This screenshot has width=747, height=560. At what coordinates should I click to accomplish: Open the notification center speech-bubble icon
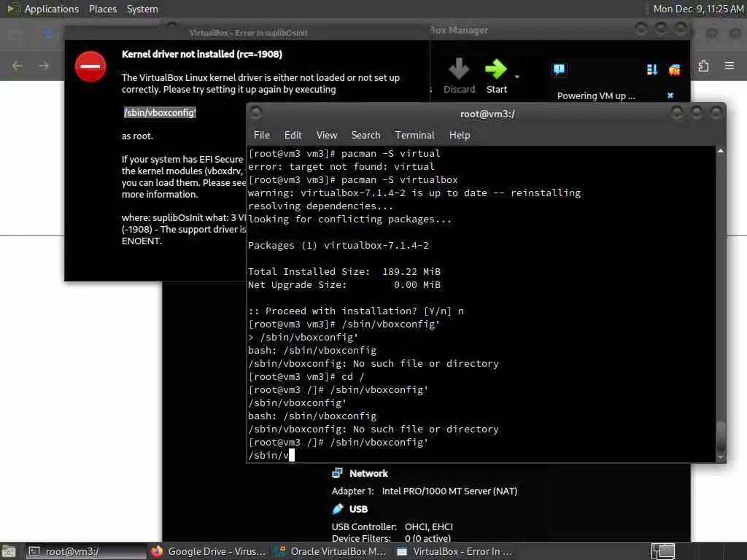tap(560, 69)
